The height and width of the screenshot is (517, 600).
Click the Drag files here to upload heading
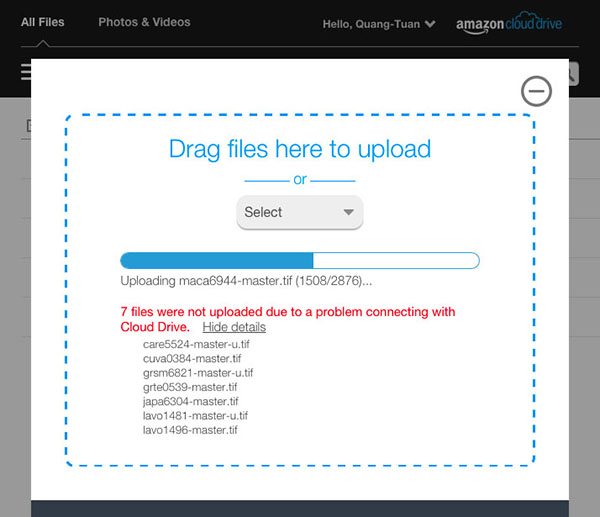tap(300, 149)
